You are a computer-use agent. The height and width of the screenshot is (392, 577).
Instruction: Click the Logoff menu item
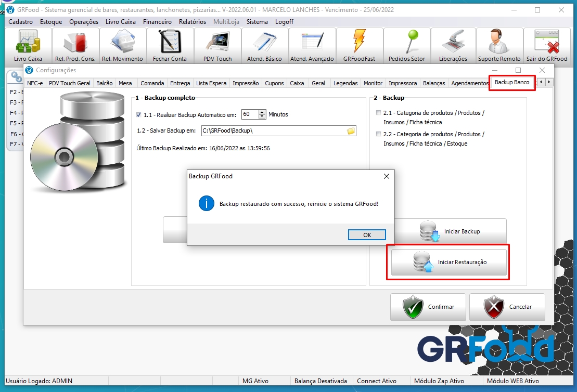[285, 22]
